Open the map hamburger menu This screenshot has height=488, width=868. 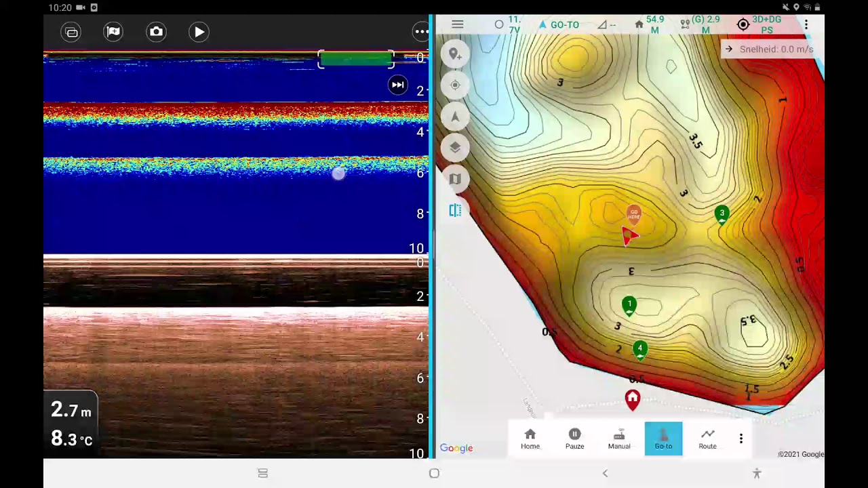(x=458, y=25)
